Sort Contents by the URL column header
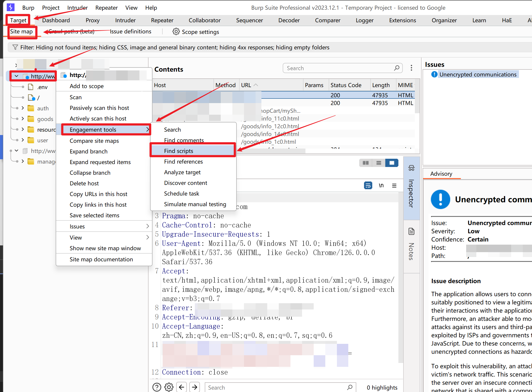This screenshot has width=532, height=392. (x=271, y=85)
